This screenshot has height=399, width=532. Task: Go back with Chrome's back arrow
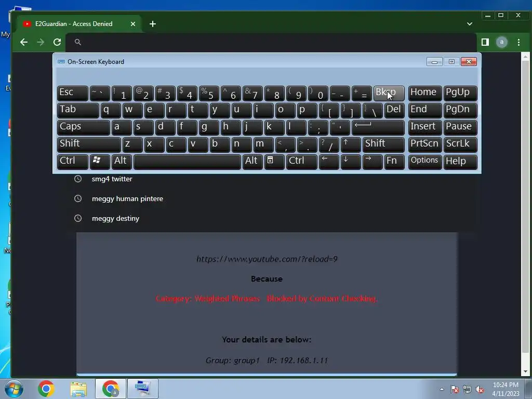coord(24,42)
